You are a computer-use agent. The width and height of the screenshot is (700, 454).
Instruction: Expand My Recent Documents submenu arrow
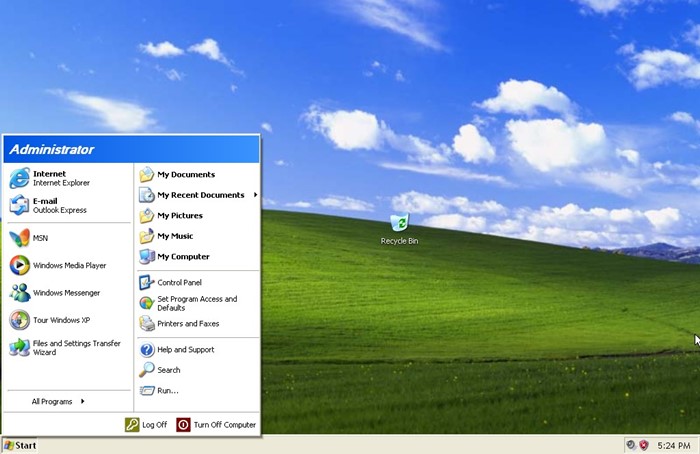[255, 195]
